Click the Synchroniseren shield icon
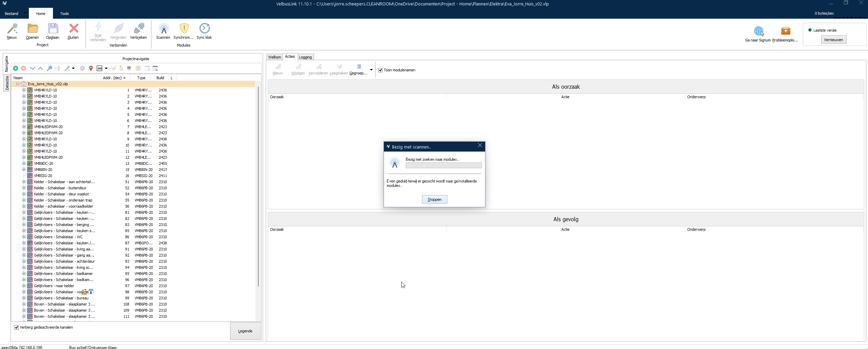The width and height of the screenshot is (868, 349). pos(184,29)
